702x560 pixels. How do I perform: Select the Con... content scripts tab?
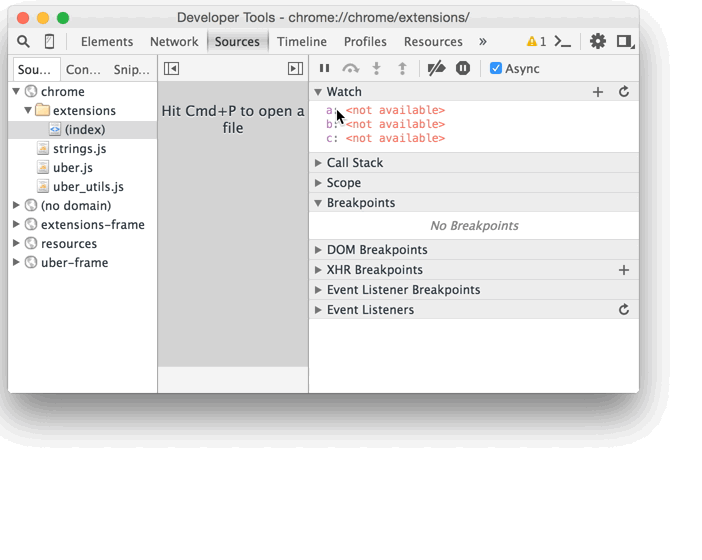coord(83,69)
